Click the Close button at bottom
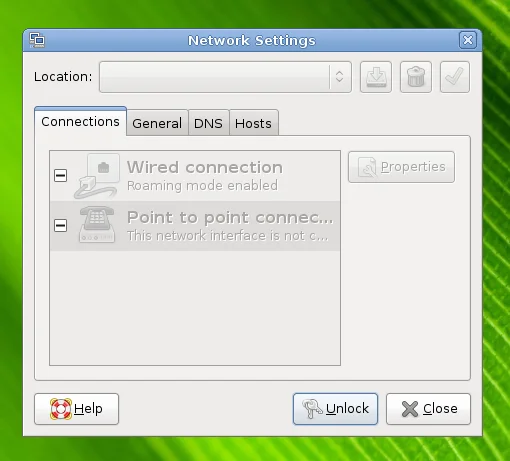The image size is (510, 461). 428,409
